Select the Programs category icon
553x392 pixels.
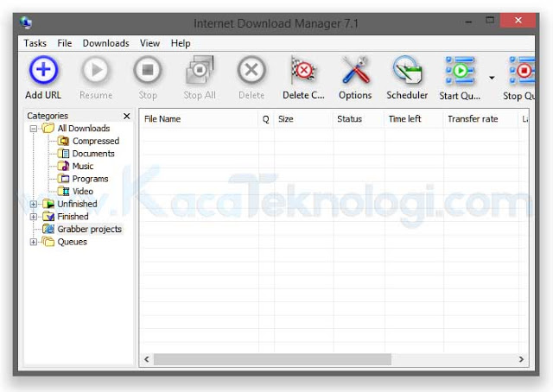(63, 179)
